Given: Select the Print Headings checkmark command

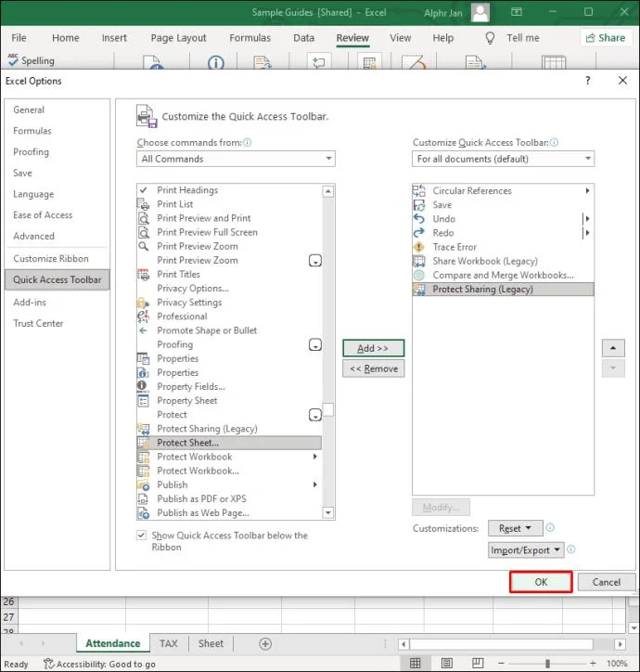Looking at the screenshot, I should (229, 190).
